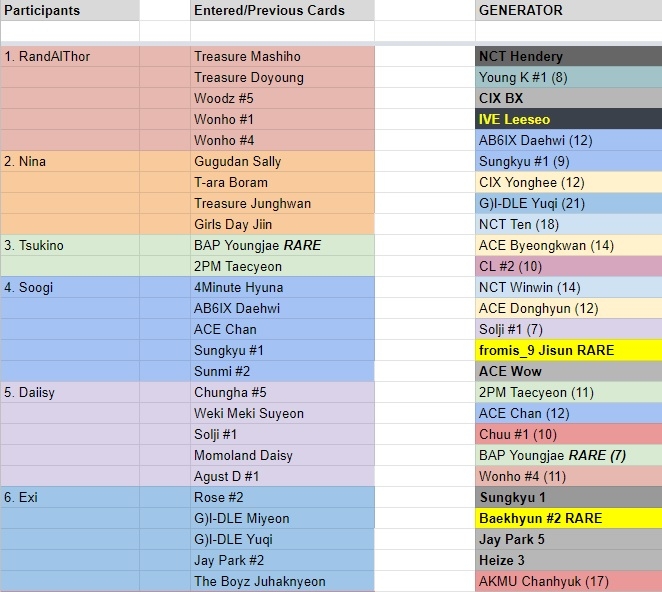Viewport: 662px width, 592px height.
Task: Select the 'NCT Hendery' generator cell
Action: (568, 56)
